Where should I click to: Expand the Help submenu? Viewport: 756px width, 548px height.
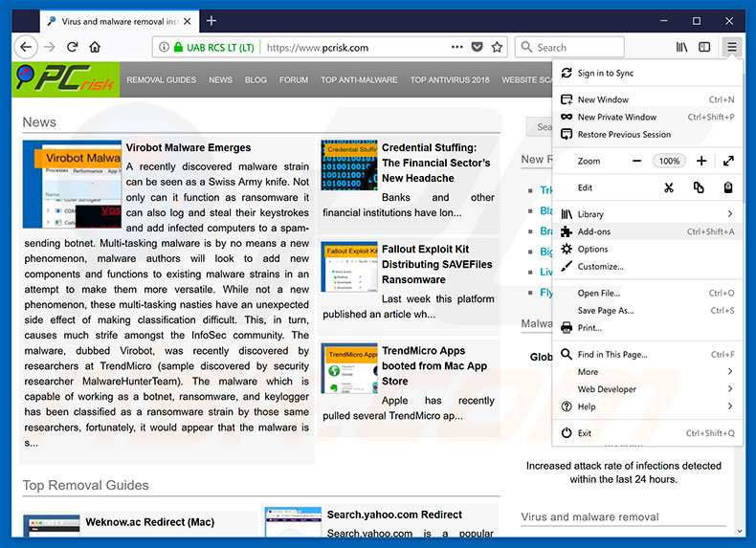647,406
